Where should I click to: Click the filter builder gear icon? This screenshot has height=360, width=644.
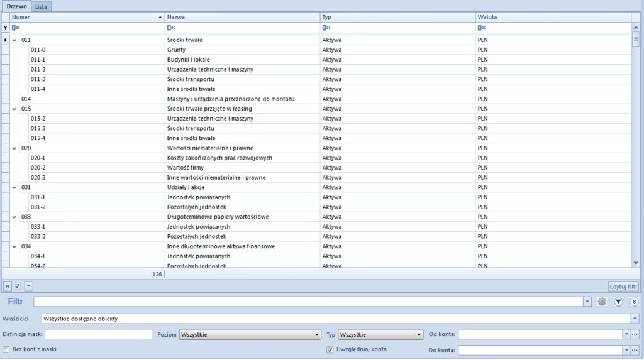pos(602,302)
